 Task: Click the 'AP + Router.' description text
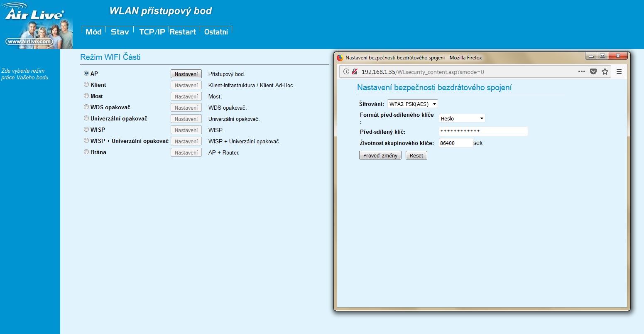[x=224, y=153]
